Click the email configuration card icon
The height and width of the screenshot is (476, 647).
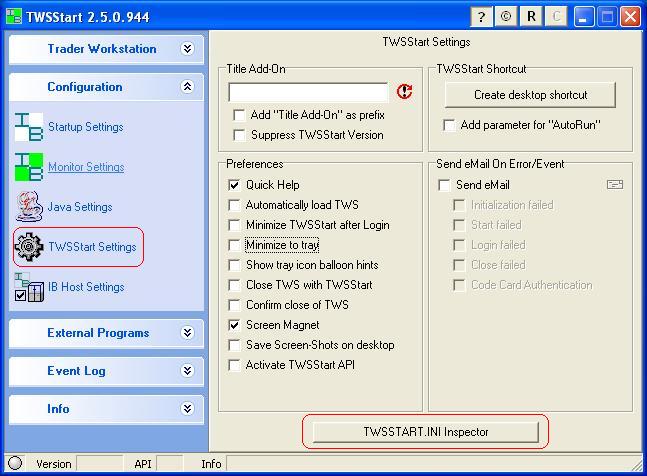click(x=615, y=185)
